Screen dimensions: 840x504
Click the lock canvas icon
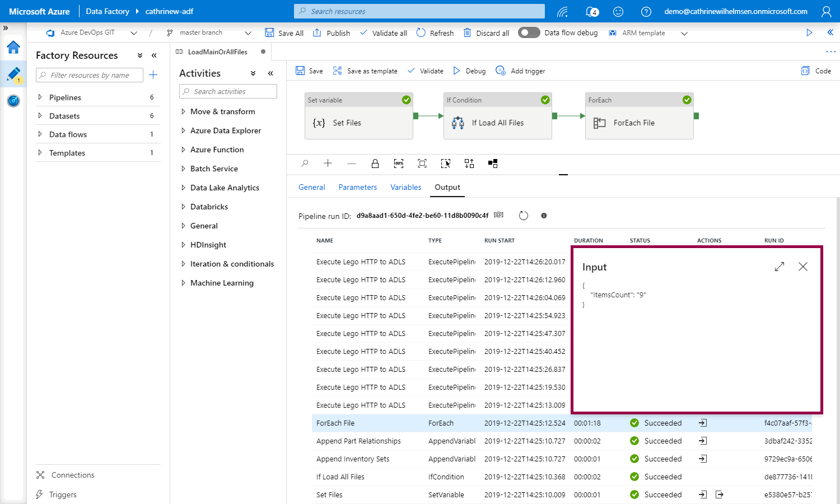tap(375, 164)
